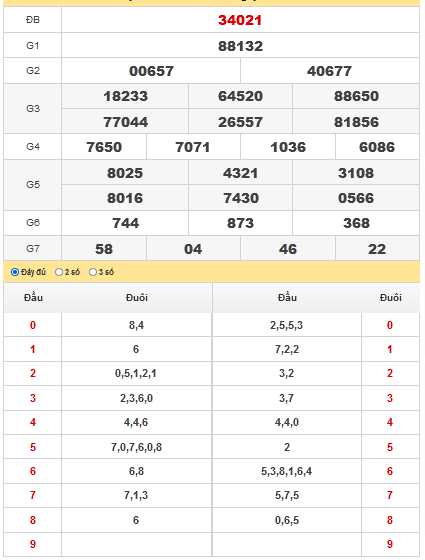Click G2 number 00657
This screenshot has width=425, height=560.
pyautogui.click(x=151, y=71)
